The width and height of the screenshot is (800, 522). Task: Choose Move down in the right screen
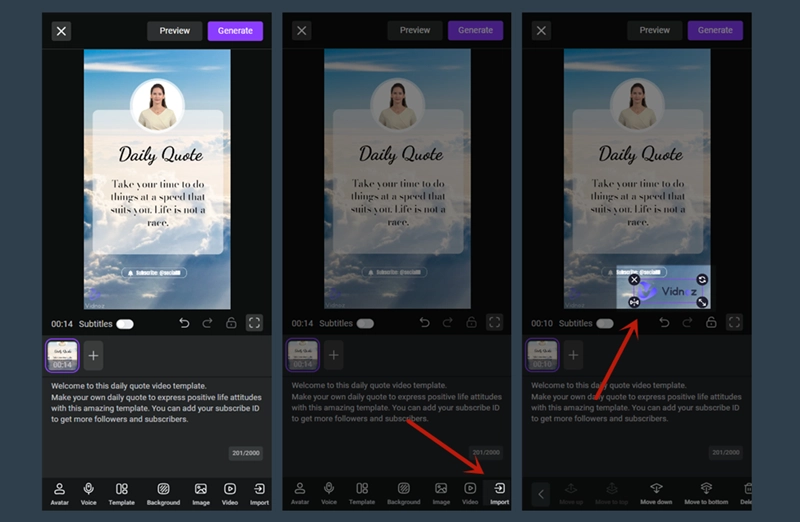coord(656,493)
